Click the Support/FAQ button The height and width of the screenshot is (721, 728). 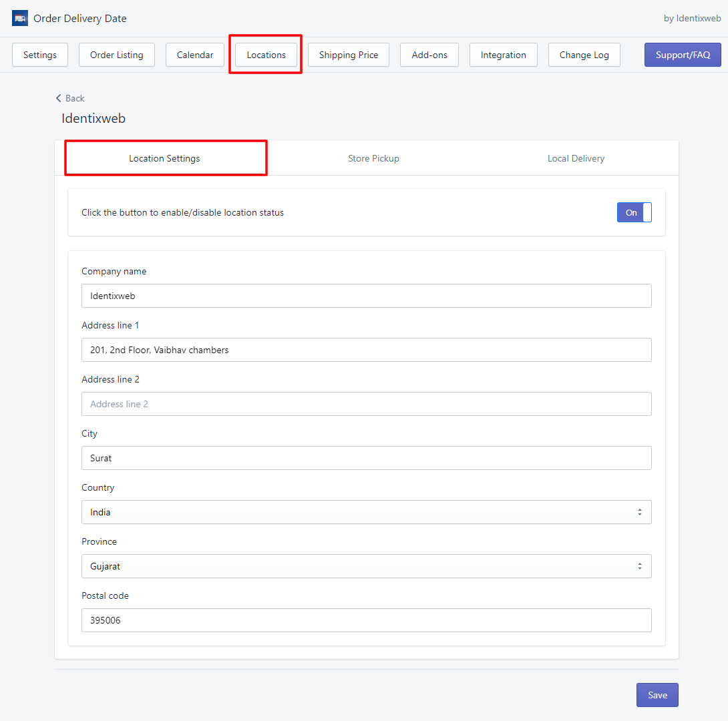[x=683, y=55]
